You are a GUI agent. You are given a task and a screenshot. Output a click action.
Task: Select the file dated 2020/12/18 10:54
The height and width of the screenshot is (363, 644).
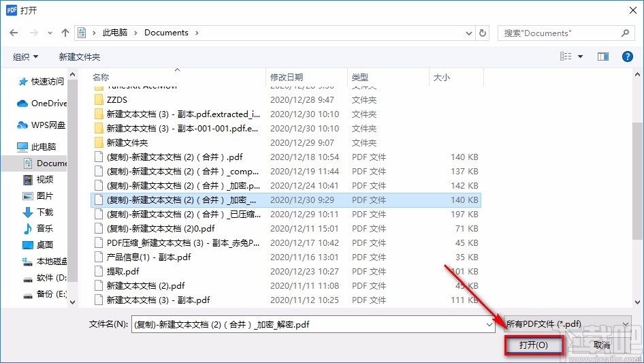287,157
